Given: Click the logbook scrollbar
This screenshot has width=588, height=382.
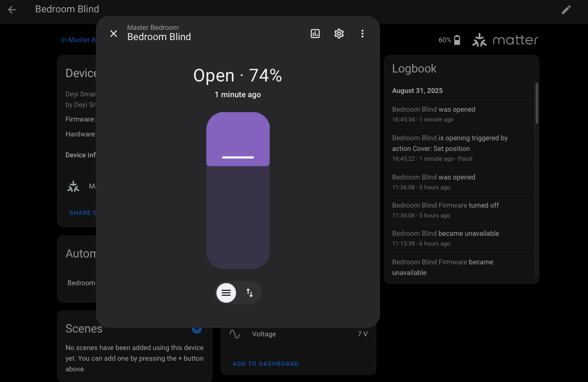Looking at the screenshot, I should (536, 103).
